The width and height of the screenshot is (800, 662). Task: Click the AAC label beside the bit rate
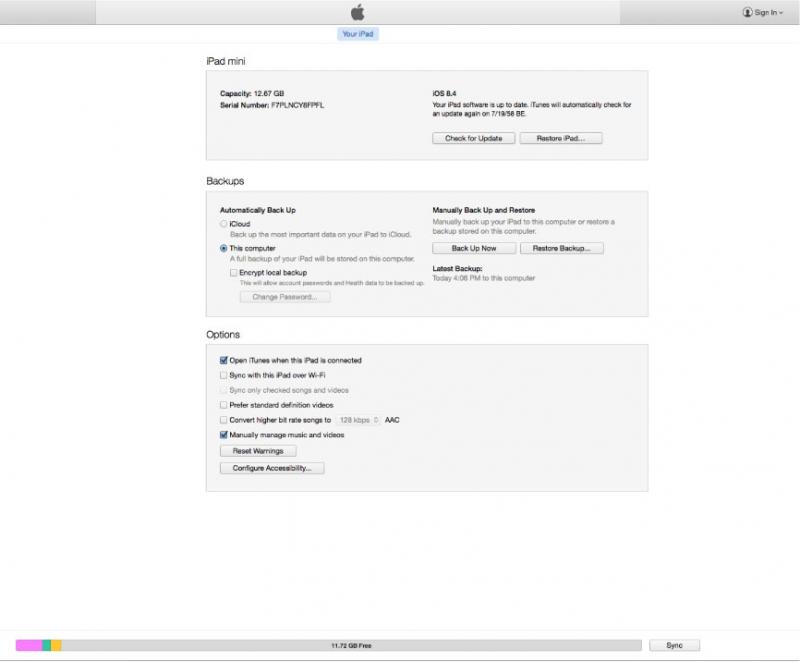click(x=392, y=420)
